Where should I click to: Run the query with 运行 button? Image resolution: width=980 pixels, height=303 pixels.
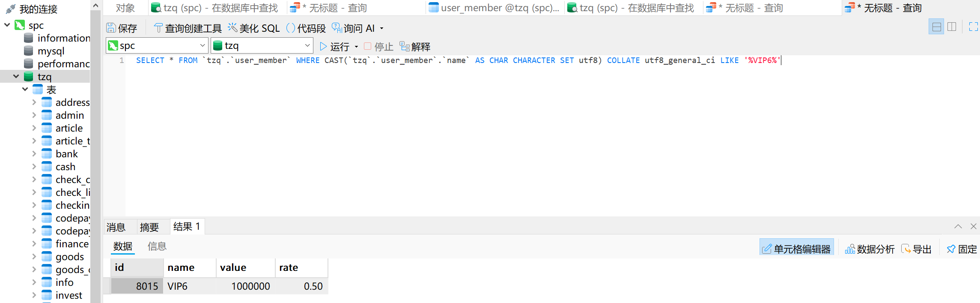click(335, 46)
